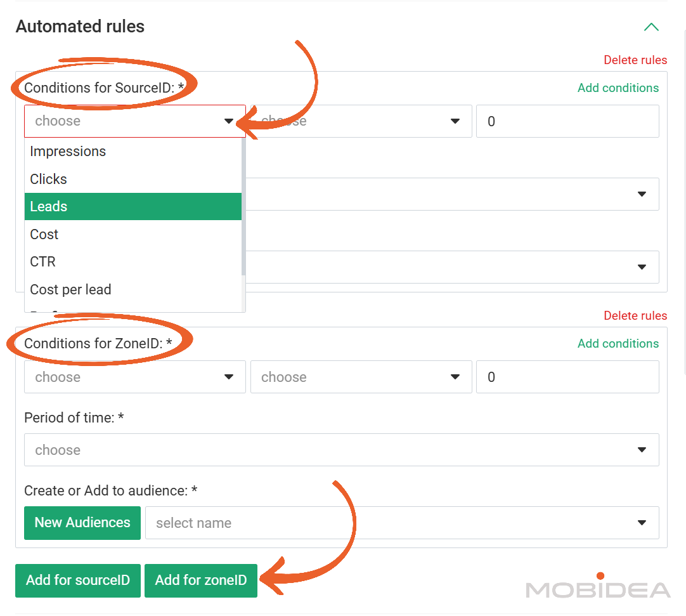Delete rules for the ZoneID block
Image resolution: width=686 pixels, height=616 pixels.
635,316
